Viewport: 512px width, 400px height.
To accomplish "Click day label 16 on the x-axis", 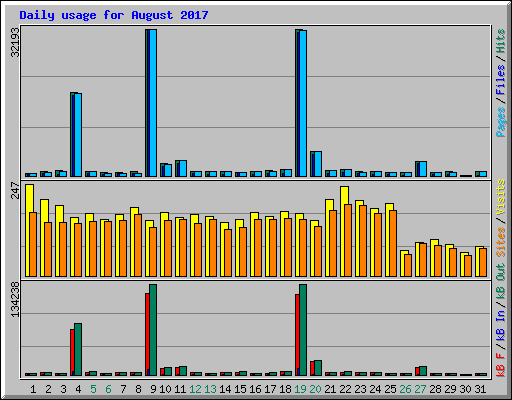I will (x=255, y=389).
